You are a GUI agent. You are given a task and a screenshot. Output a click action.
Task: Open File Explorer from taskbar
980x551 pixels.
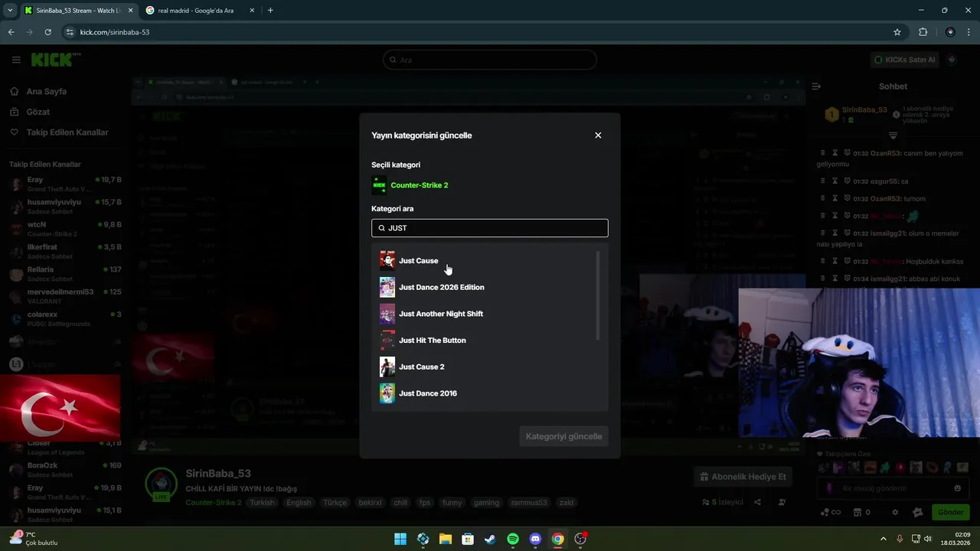click(x=446, y=539)
